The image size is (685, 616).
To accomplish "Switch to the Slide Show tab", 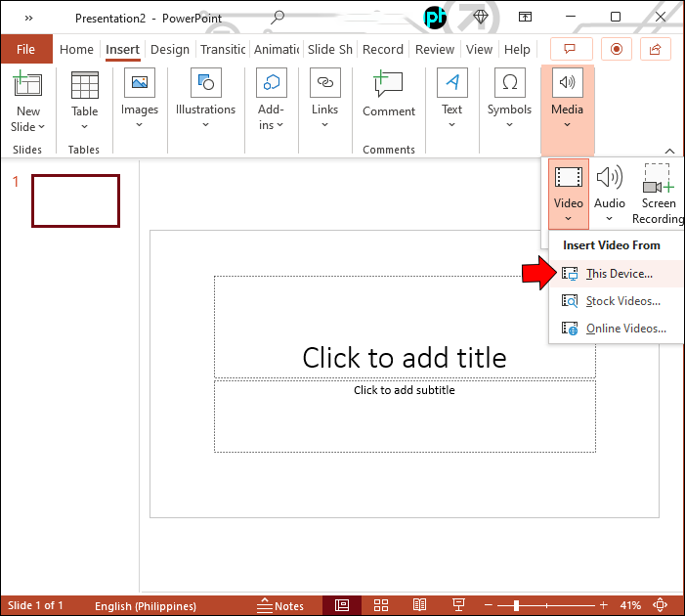I will point(330,49).
